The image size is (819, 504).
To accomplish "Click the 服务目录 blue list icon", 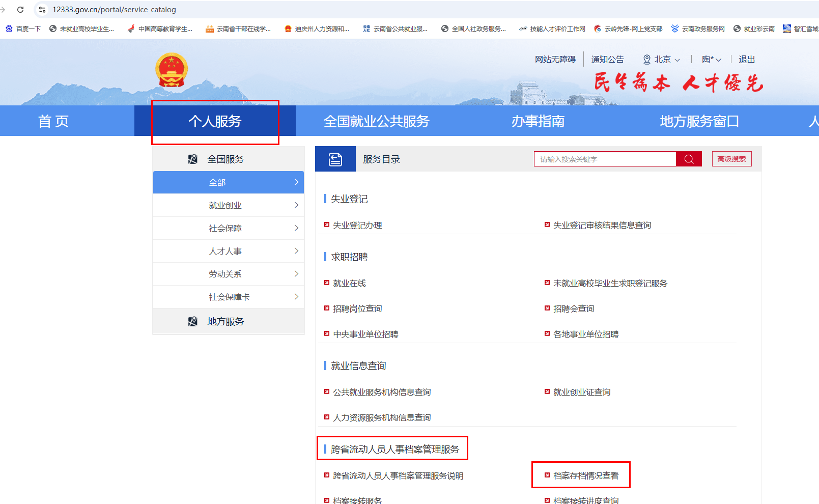I will pos(335,159).
